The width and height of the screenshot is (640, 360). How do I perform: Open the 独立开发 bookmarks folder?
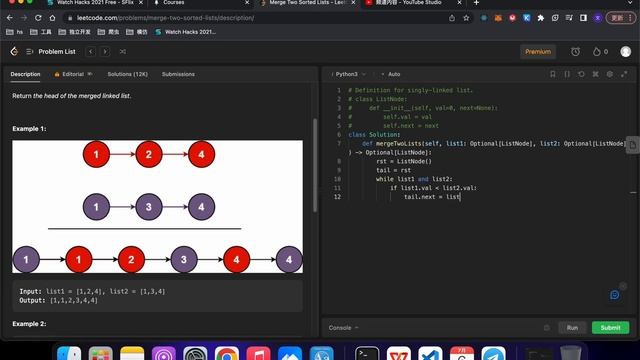click(x=74, y=32)
